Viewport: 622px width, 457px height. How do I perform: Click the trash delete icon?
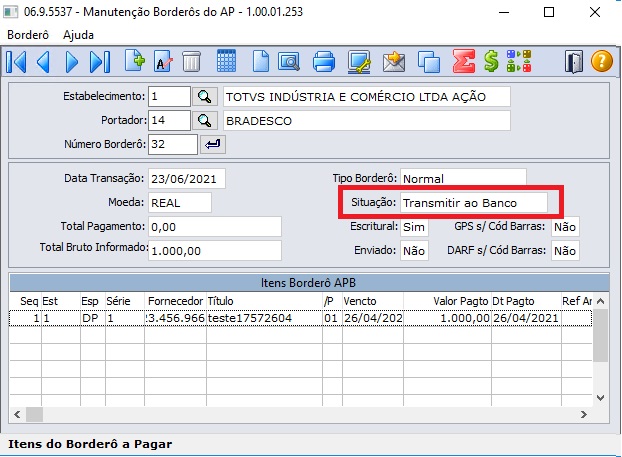click(191, 61)
